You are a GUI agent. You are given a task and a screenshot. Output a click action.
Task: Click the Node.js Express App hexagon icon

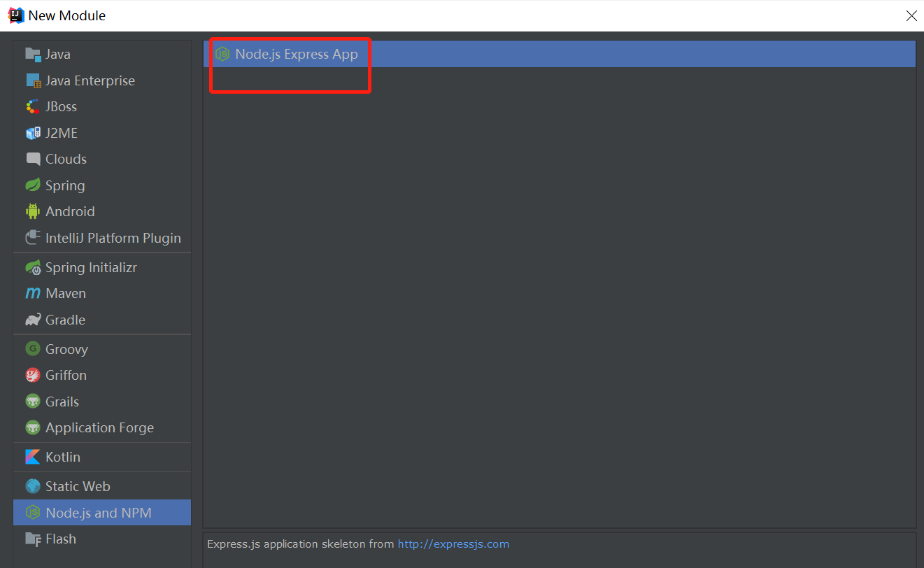(222, 54)
